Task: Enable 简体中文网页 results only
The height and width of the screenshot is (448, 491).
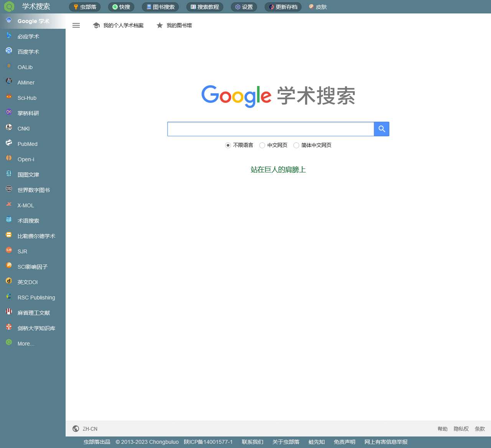Action: tap(296, 145)
